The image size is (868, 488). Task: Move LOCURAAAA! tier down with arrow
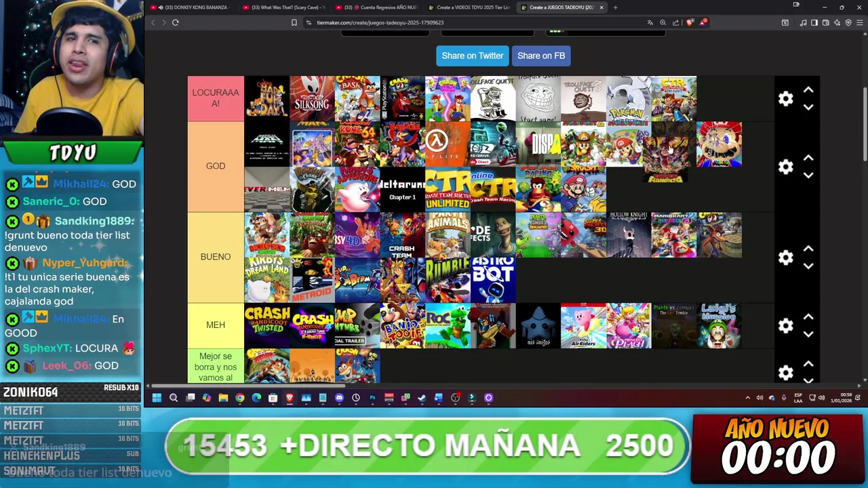[x=808, y=107]
